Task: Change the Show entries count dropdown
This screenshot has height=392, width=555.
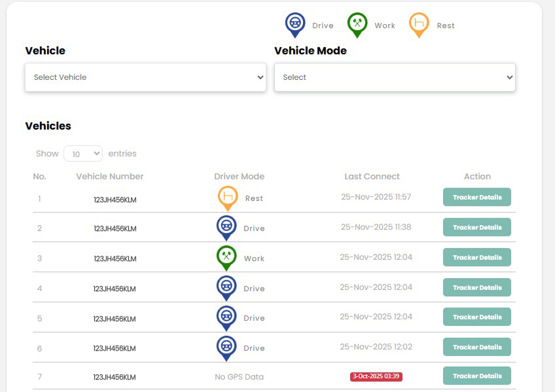Action: (83, 154)
